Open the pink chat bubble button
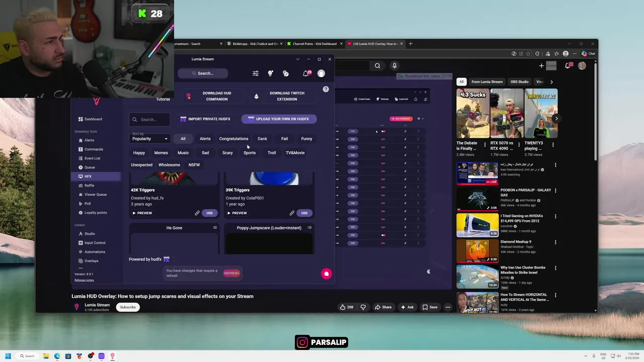 [x=327, y=274]
